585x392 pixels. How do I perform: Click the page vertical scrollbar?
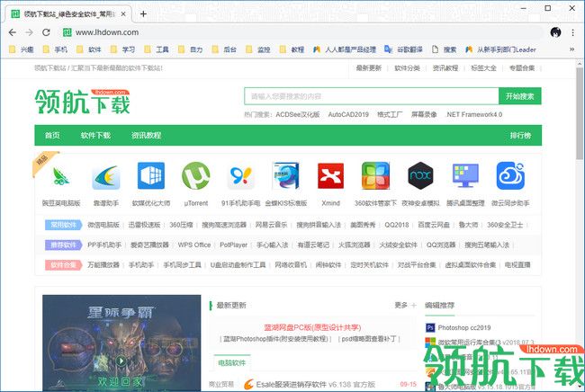[580, 111]
